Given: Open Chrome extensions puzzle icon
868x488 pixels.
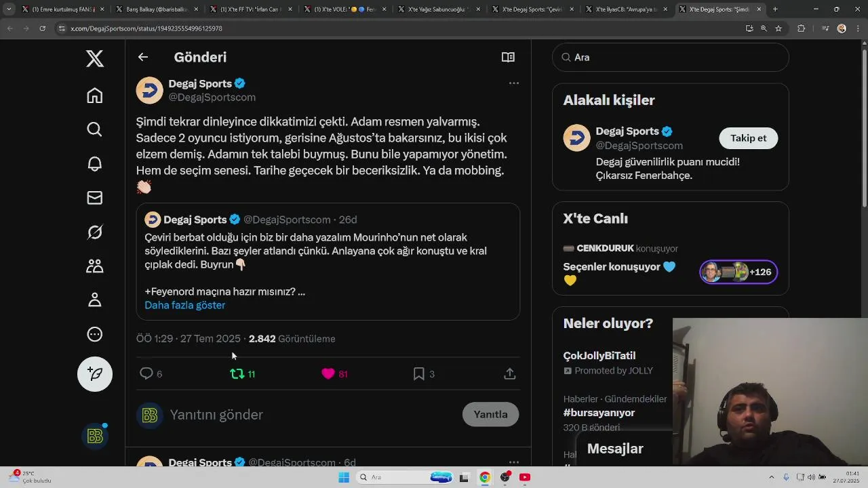Looking at the screenshot, I should 802,28.
